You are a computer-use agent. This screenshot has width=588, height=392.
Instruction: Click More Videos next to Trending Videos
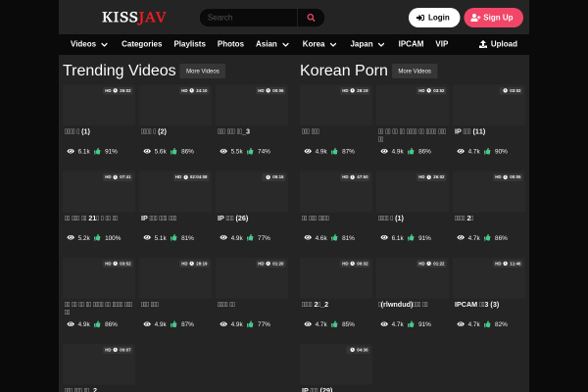pyautogui.click(x=203, y=71)
